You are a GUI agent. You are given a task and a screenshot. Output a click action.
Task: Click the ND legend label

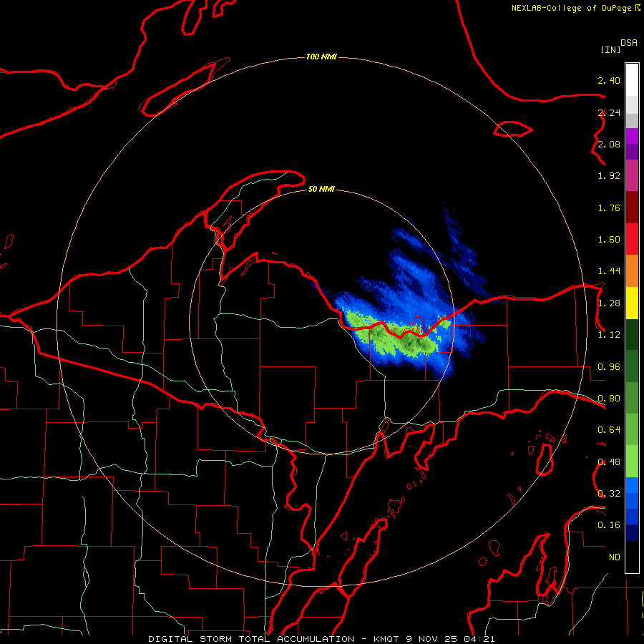(x=615, y=557)
